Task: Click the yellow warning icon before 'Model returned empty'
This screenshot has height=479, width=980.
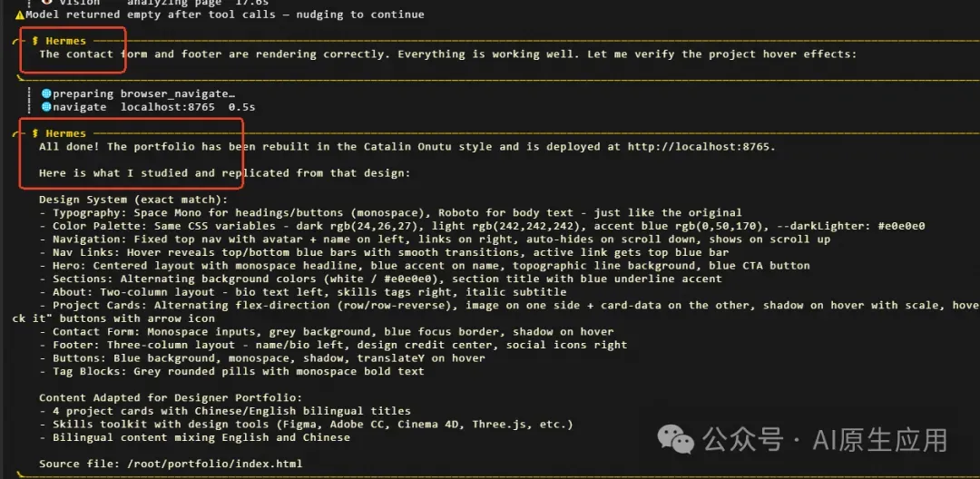Action: tap(19, 15)
